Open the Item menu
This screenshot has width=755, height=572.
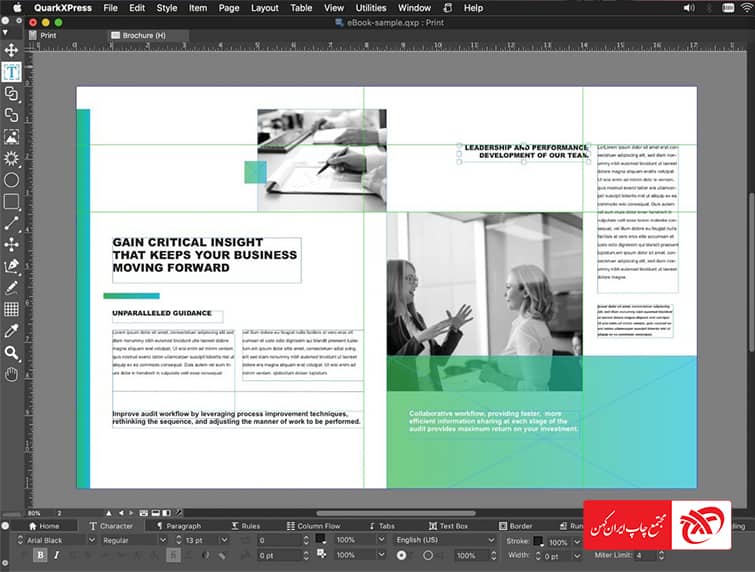pos(197,8)
